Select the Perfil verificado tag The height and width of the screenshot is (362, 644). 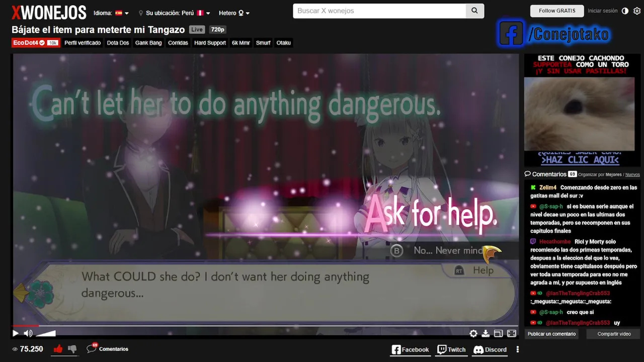83,43
